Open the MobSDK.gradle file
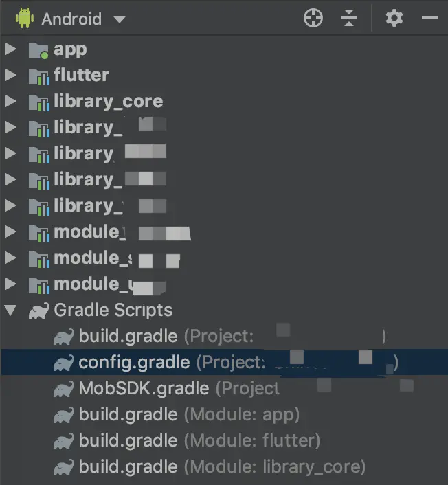The width and height of the screenshot is (448, 485). coord(144,388)
